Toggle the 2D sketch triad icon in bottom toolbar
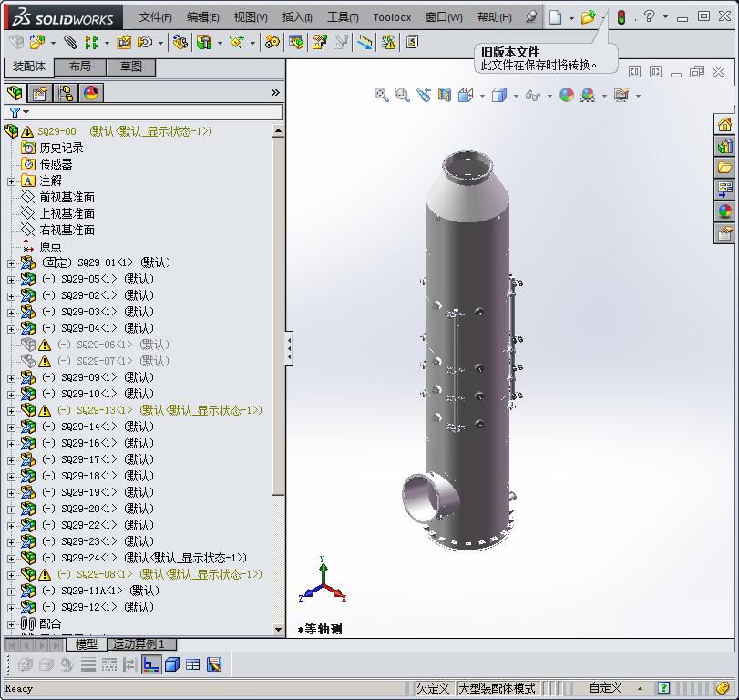739x700 pixels. pyautogui.click(x=151, y=664)
